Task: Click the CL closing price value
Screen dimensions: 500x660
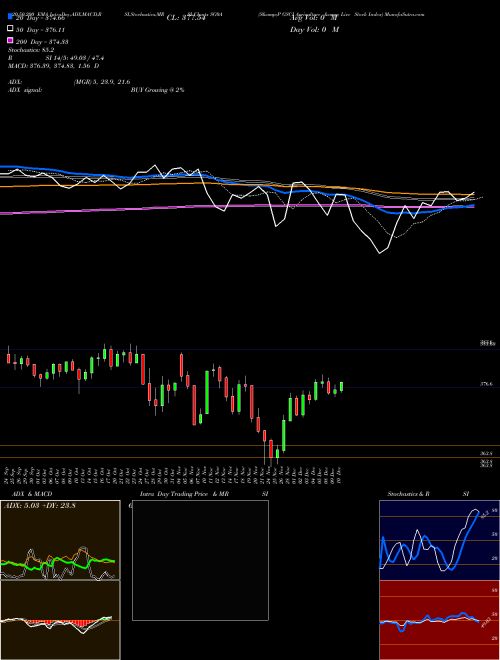Action: pos(186,18)
